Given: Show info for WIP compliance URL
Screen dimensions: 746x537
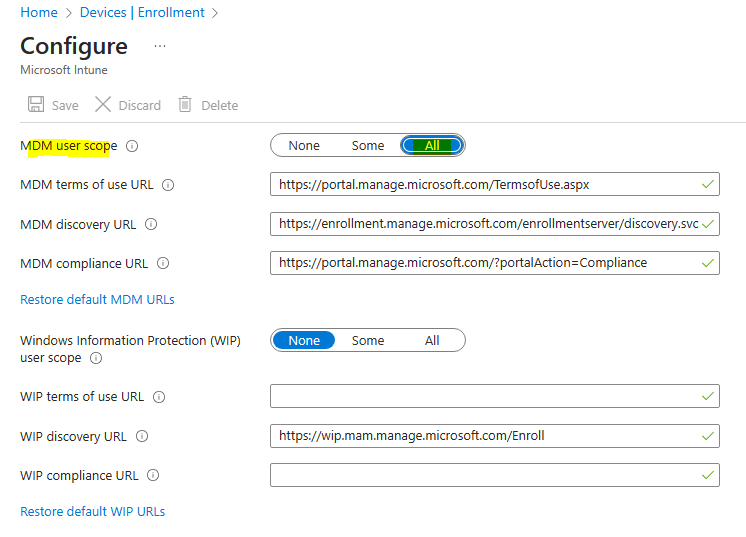Looking at the screenshot, I should tap(153, 475).
